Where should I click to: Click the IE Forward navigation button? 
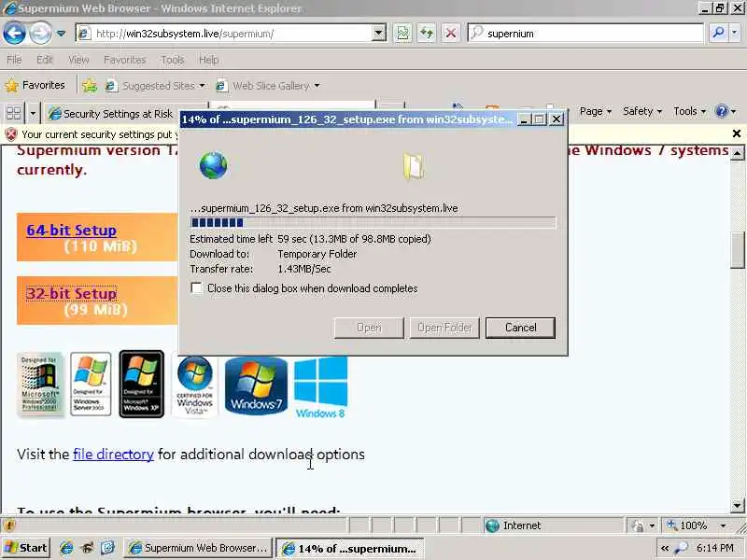[x=40, y=34]
